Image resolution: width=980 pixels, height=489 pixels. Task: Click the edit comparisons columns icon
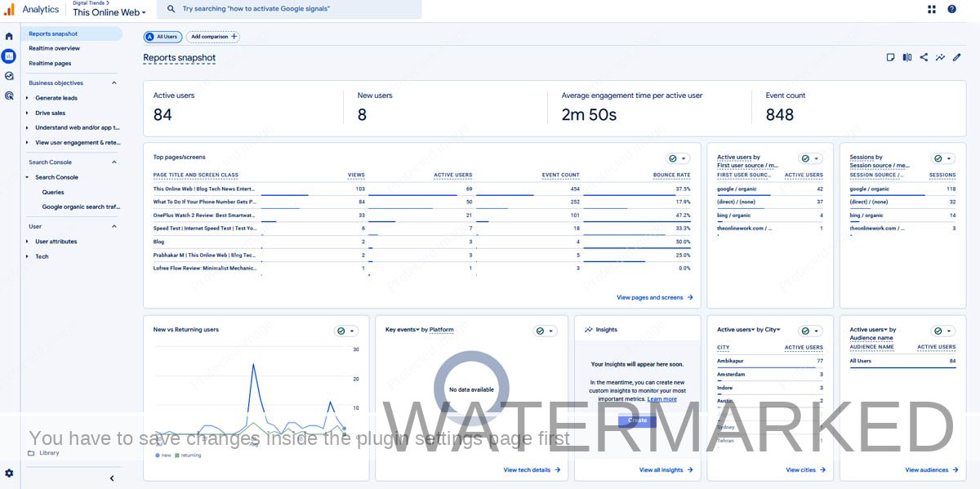pyautogui.click(x=907, y=57)
